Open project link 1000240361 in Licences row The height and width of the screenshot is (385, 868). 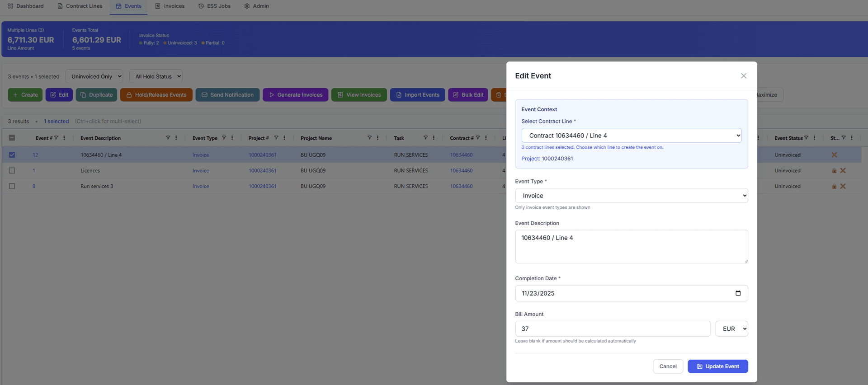pyautogui.click(x=262, y=171)
